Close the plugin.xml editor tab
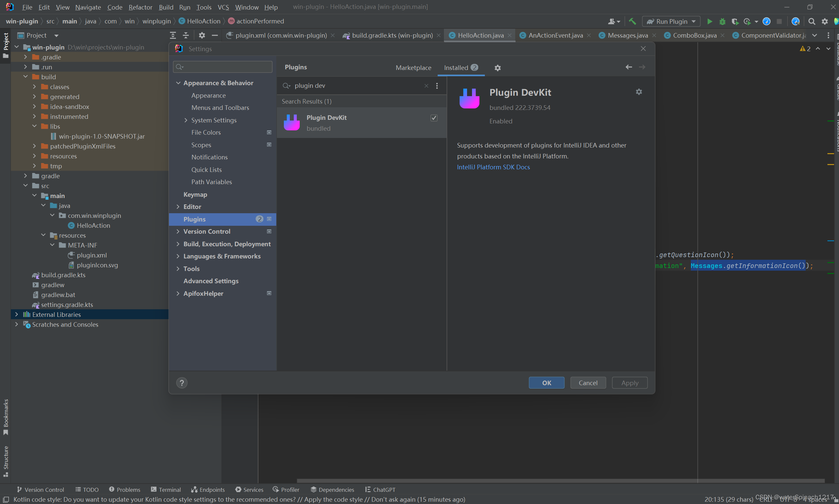The height and width of the screenshot is (504, 839). (333, 35)
